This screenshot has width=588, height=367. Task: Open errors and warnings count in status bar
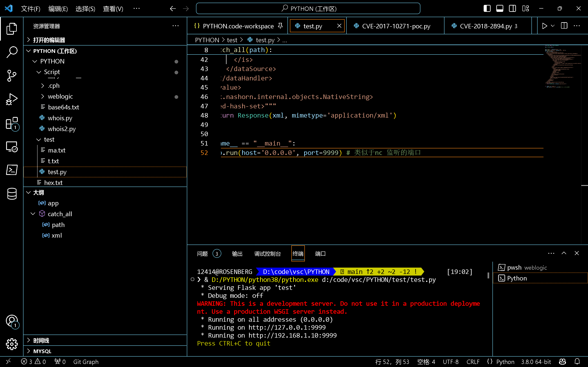[33, 362]
